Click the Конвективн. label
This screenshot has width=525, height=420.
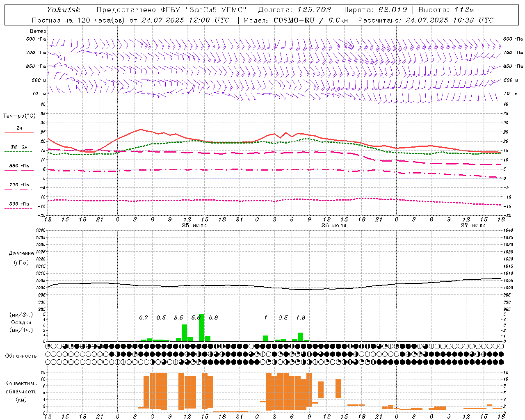pos(21,383)
